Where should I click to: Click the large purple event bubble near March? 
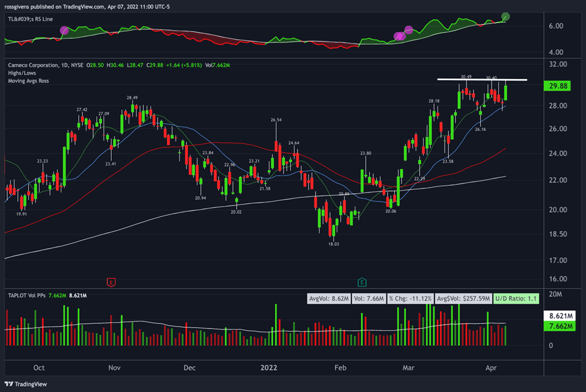[399, 36]
